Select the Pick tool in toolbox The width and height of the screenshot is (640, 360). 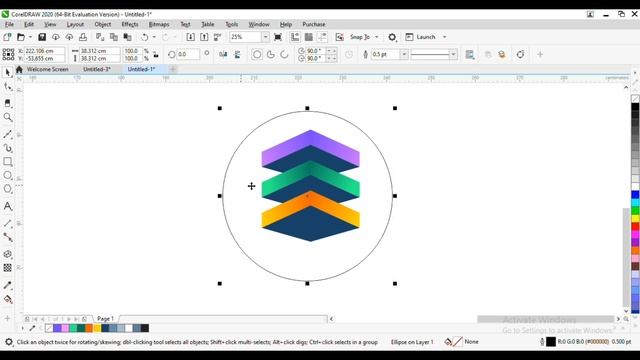click(x=7, y=73)
